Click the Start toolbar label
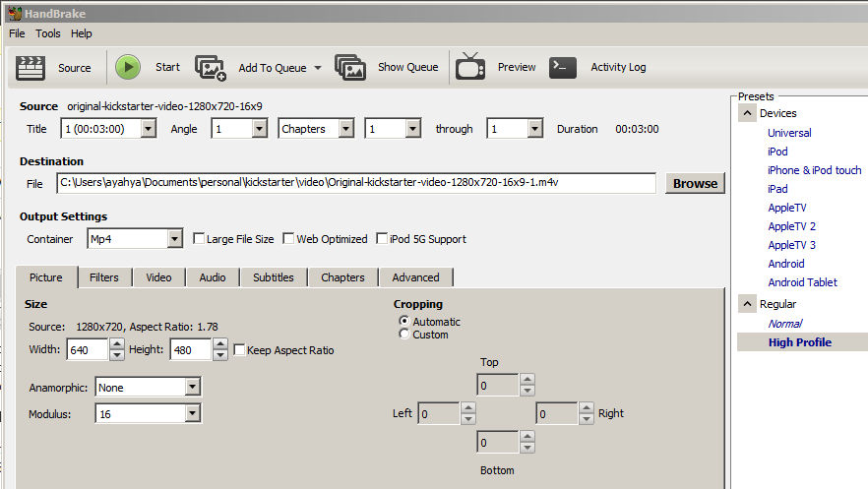Image resolution: width=868 pixels, height=489 pixels. pos(167,67)
